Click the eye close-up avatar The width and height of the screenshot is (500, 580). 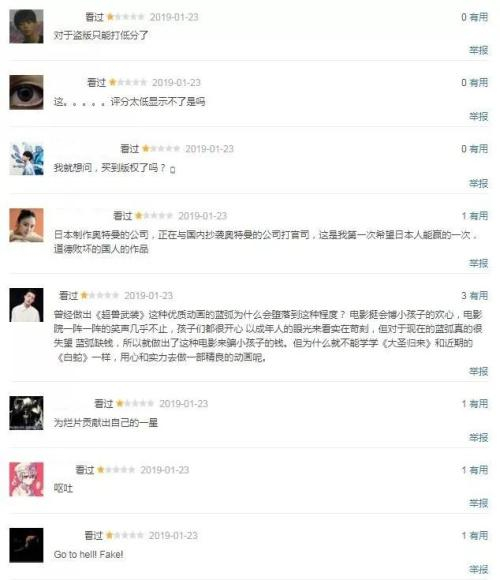pos(26,92)
